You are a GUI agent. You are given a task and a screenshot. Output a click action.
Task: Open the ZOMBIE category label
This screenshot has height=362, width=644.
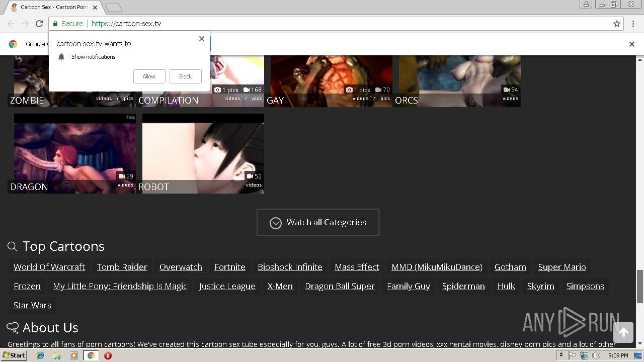coord(27,100)
